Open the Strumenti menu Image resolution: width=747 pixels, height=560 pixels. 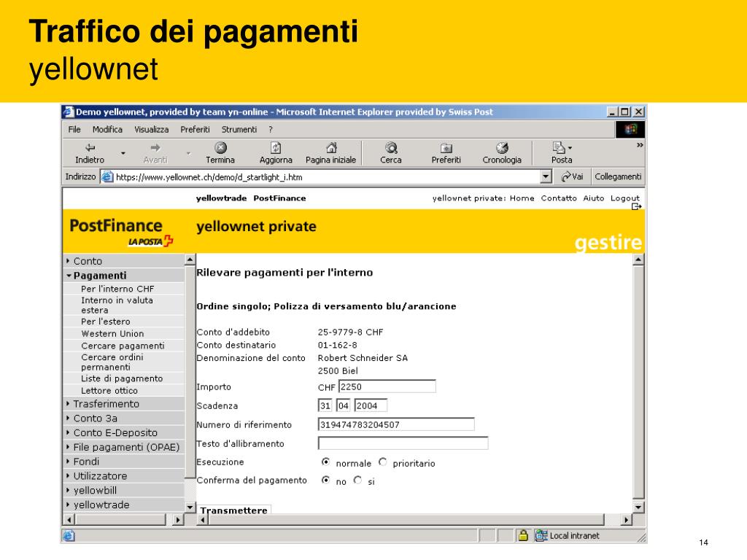click(239, 130)
